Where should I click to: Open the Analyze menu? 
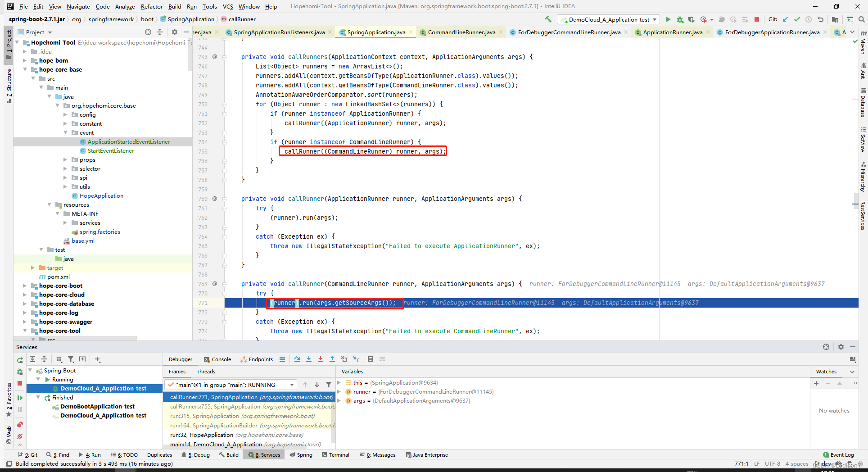click(125, 6)
